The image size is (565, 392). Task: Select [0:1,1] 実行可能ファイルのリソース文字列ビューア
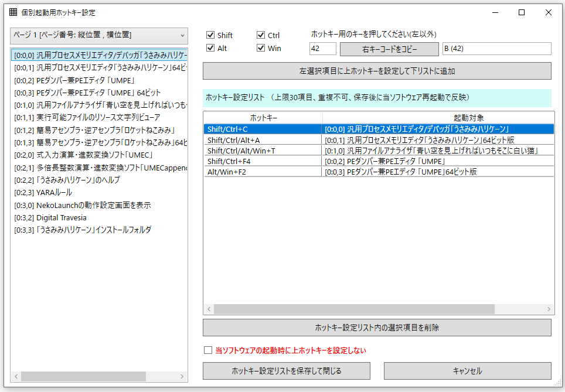point(99,117)
